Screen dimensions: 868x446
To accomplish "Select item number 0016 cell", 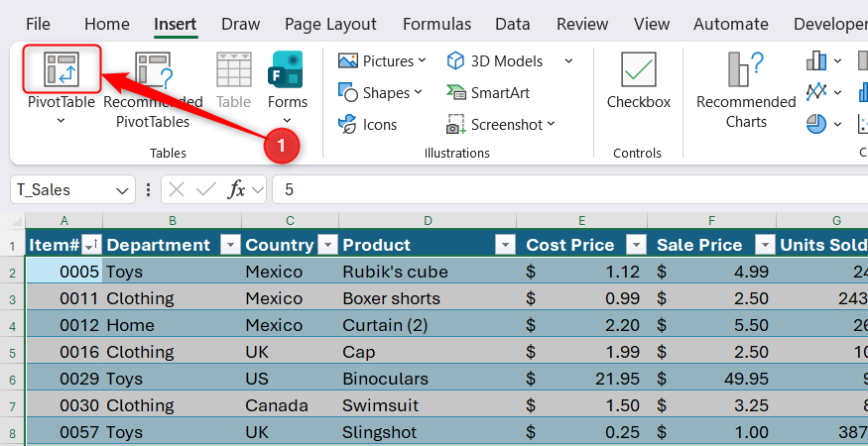I will point(64,352).
